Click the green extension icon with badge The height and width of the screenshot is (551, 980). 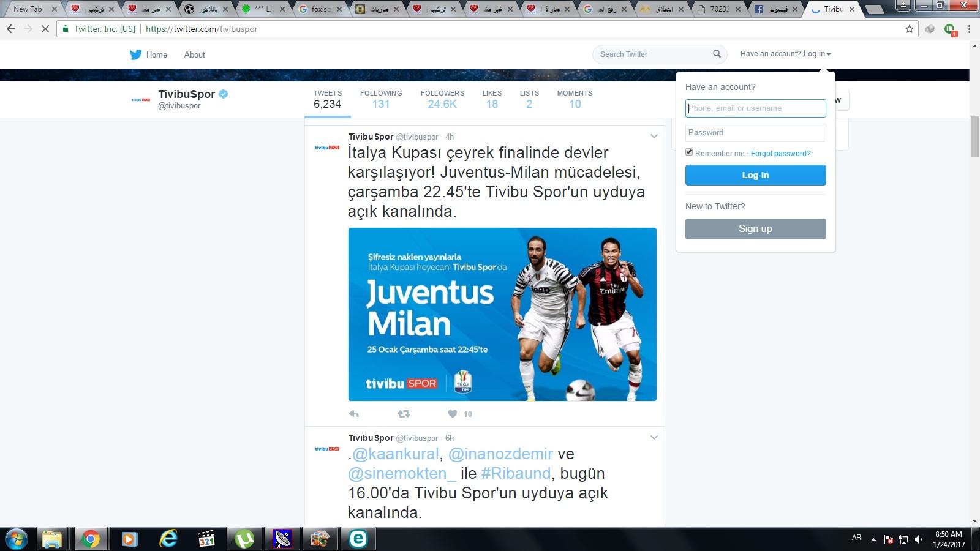tap(950, 29)
